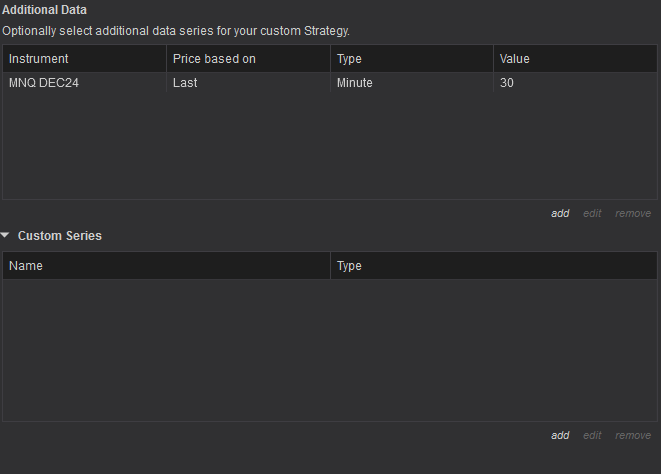
Task: Click edit under Custom Series table
Action: pyautogui.click(x=592, y=435)
